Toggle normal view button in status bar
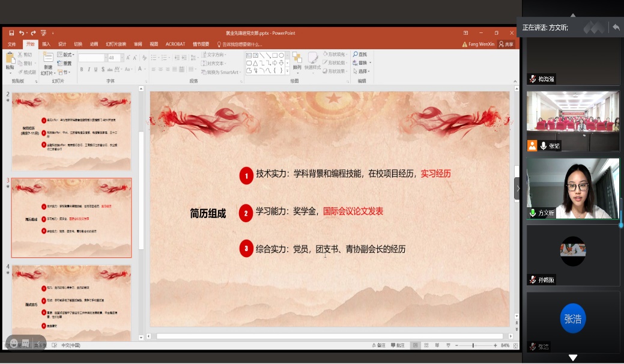This screenshot has width=624, height=364. tap(415, 345)
